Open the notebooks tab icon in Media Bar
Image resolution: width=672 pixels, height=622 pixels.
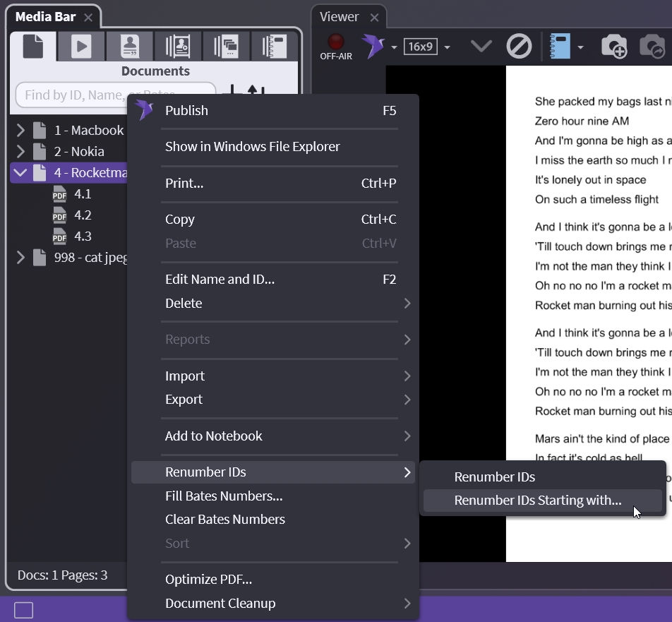tap(274, 47)
